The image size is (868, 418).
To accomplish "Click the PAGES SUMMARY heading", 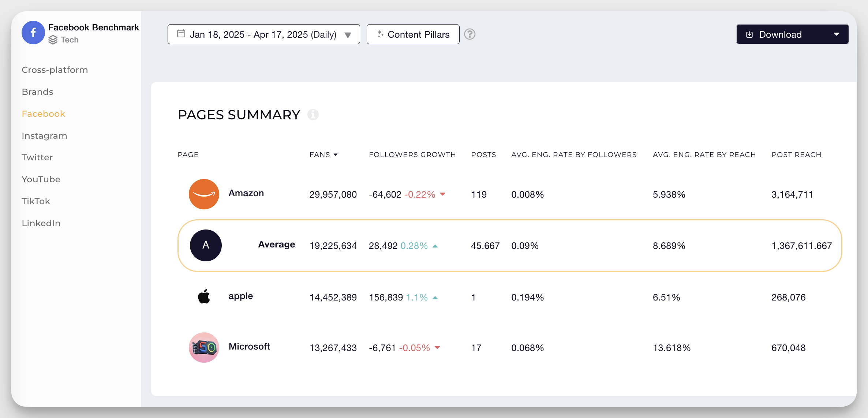I will coord(239,115).
